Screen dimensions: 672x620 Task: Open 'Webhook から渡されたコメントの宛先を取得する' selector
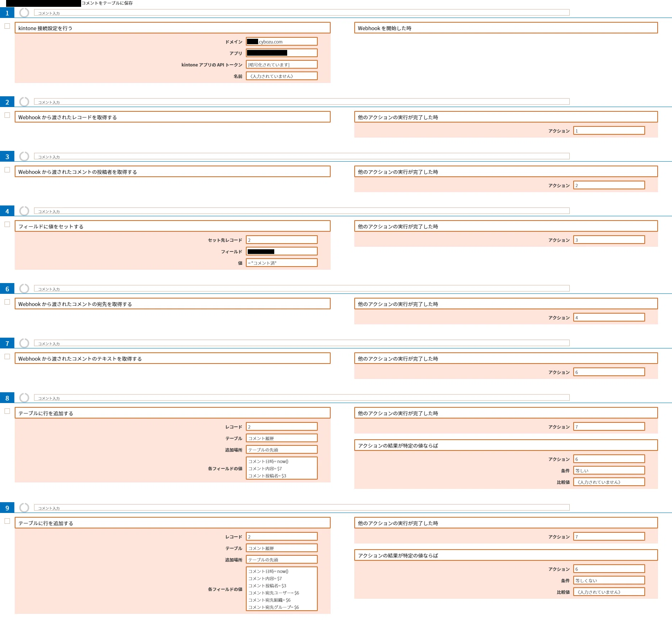click(173, 304)
